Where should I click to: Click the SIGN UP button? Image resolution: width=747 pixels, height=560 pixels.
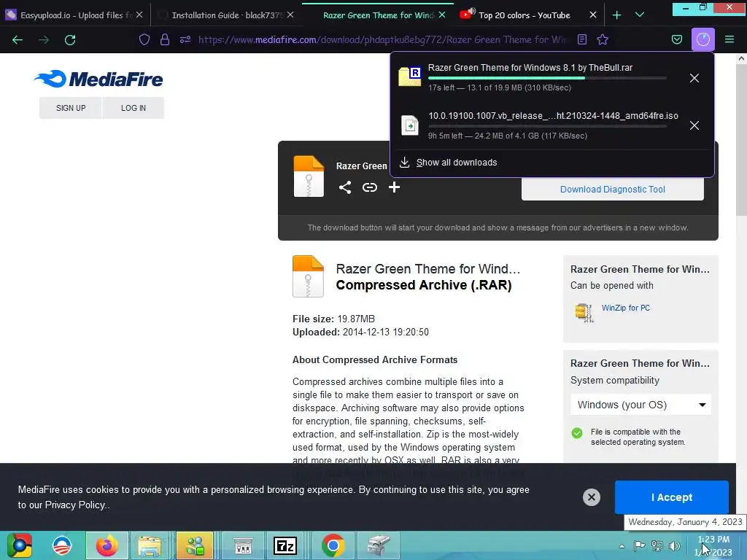[71, 108]
